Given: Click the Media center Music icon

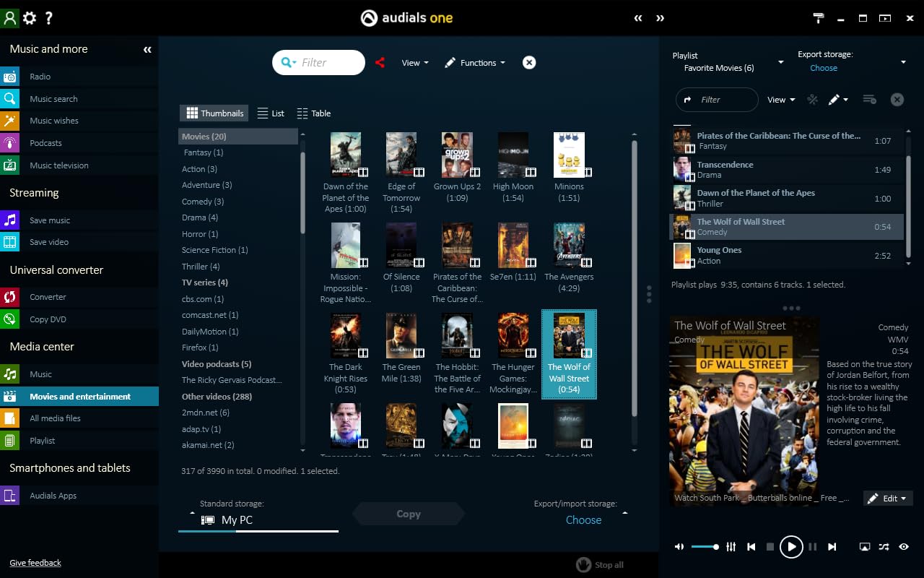Looking at the screenshot, I should coord(10,374).
